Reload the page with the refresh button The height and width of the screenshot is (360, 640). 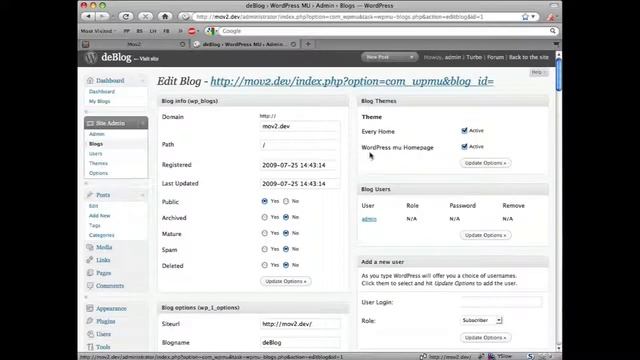[126, 16]
